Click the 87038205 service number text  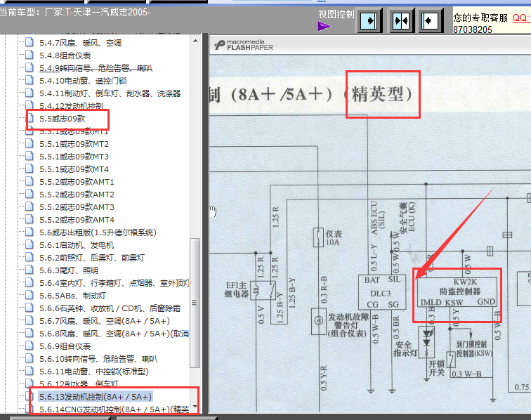tap(473, 29)
